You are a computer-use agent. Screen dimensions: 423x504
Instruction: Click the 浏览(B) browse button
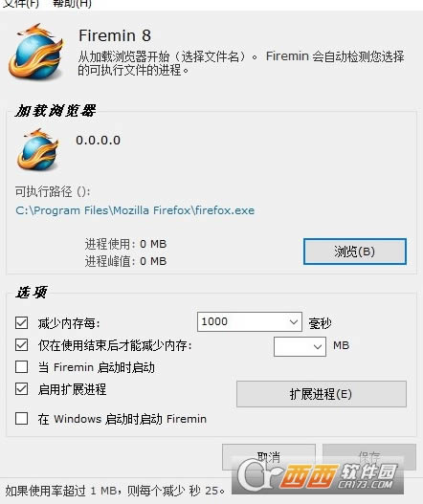[355, 252]
